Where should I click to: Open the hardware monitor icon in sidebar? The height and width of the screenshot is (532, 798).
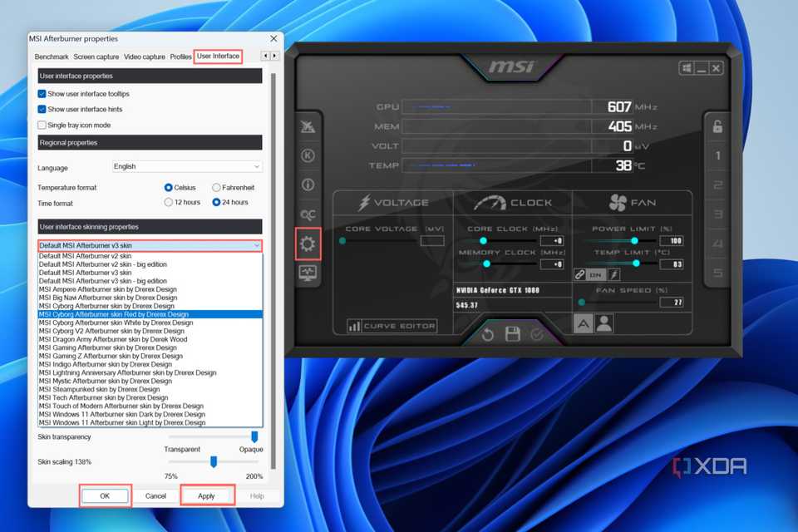[308, 273]
